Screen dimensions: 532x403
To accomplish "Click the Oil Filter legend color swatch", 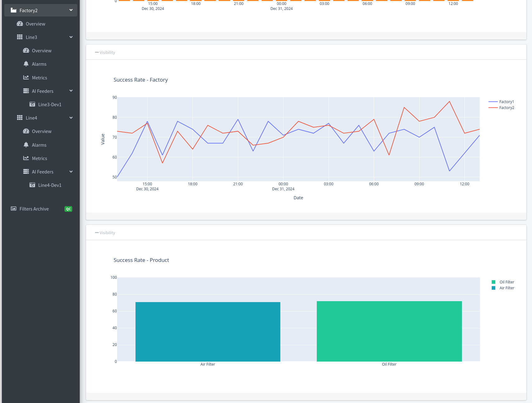I will [x=493, y=282].
